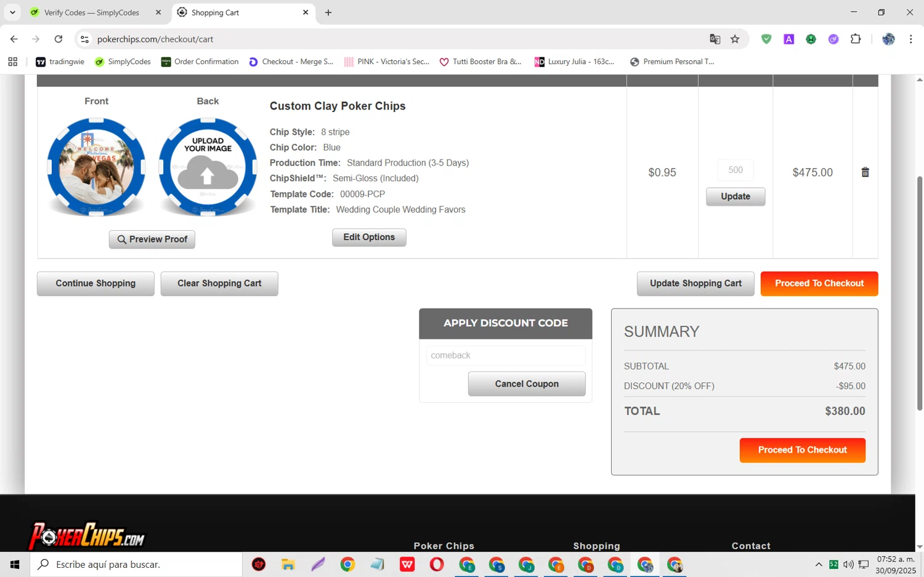Screen dimensions: 924x577
Task: Click Continue Shopping
Action: [95, 284]
